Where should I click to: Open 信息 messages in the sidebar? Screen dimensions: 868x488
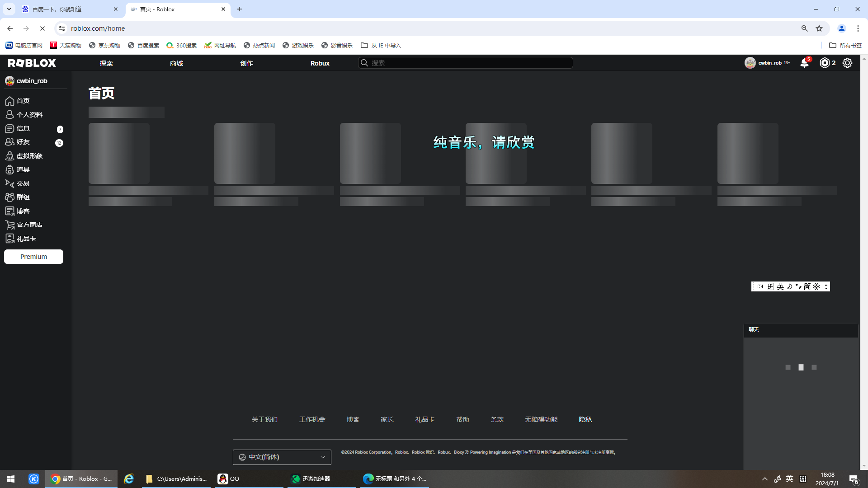[17, 128]
